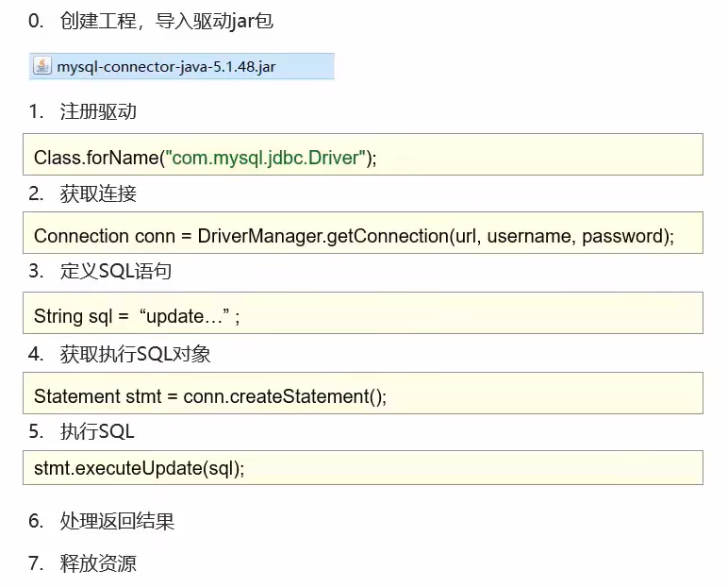
Task: Click the heading 4 获取执行SQL对象
Action: click(120, 354)
